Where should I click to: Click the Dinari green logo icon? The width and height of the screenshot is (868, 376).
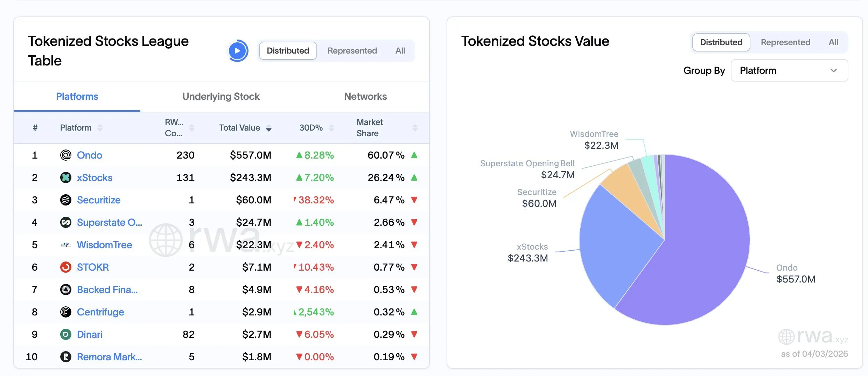pyautogui.click(x=65, y=334)
